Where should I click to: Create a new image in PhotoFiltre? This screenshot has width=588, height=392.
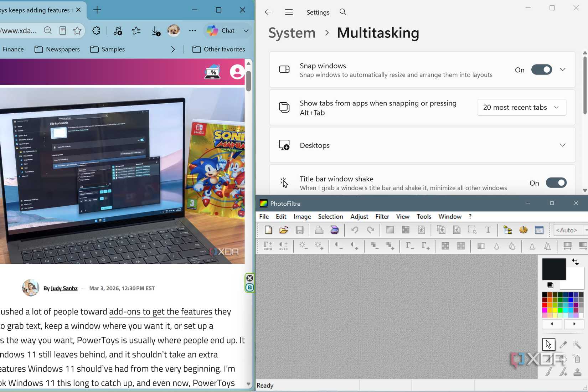click(x=268, y=230)
